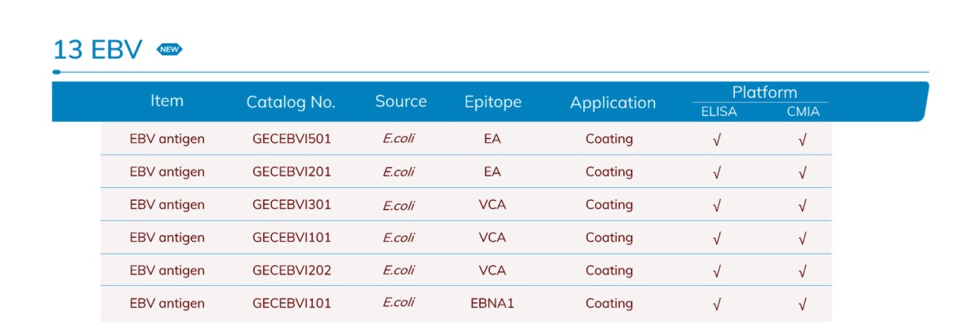This screenshot has height=334, width=980.
Task: Click the 13 EBV section heading
Action: 97,50
